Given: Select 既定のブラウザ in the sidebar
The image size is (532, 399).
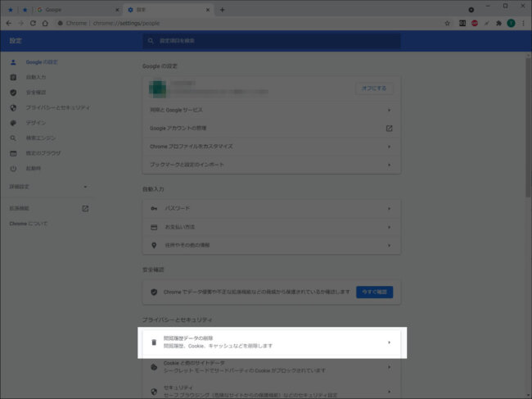Looking at the screenshot, I should coord(43,153).
